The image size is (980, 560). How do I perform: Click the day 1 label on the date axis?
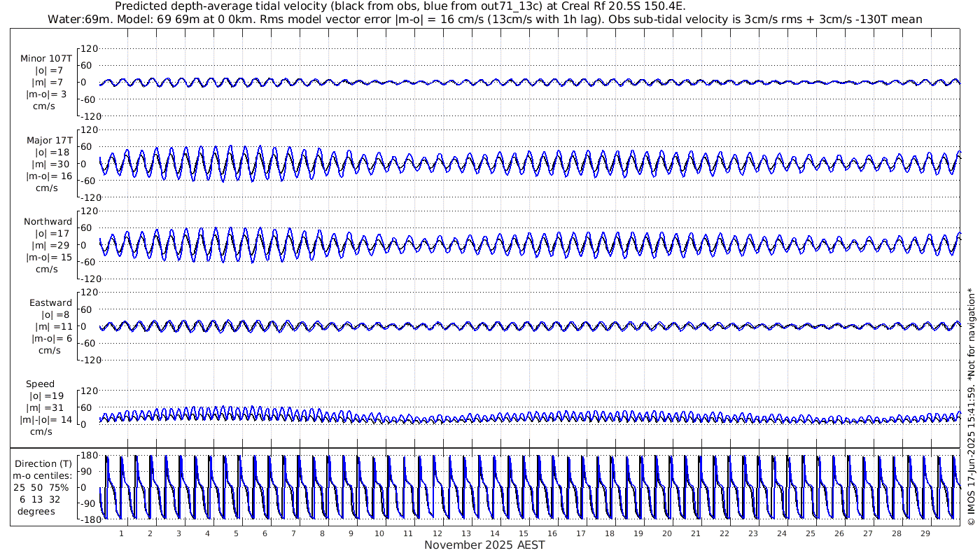(121, 533)
